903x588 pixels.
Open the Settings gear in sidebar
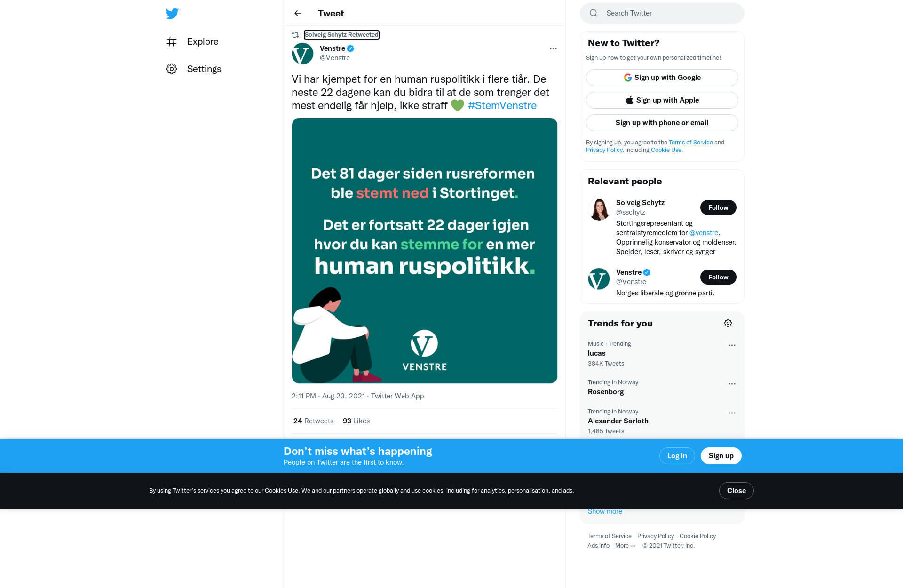point(172,69)
